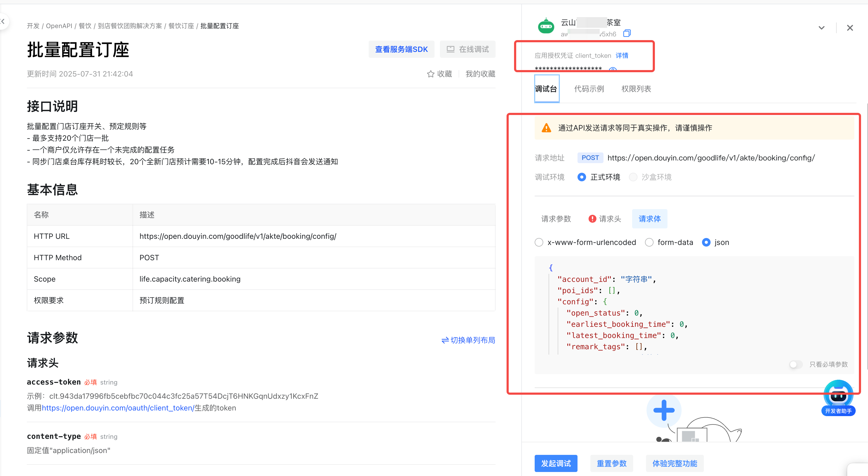Open the client_token oauth URL link
This screenshot has height=476, width=868.
(118, 408)
